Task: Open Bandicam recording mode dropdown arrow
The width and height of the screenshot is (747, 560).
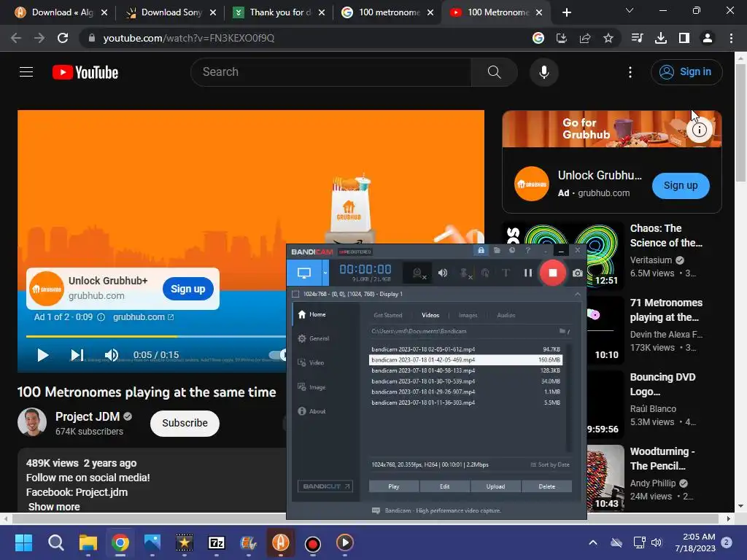Action: pos(325,273)
